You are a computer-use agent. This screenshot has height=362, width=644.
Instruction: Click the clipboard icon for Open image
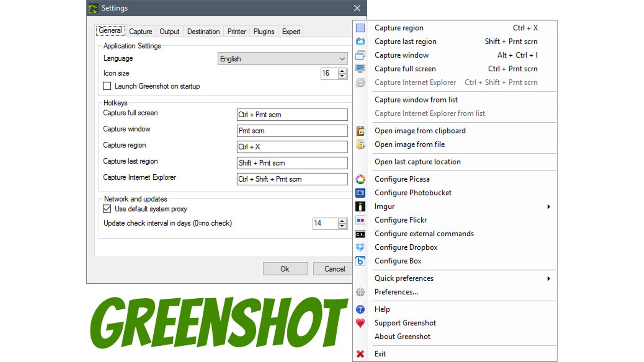(360, 131)
